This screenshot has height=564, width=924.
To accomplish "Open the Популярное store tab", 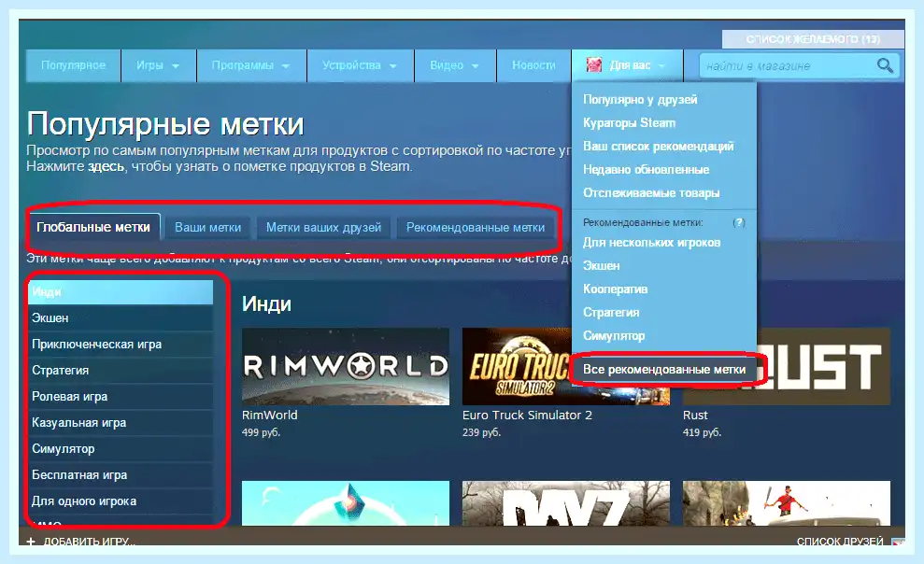I will pos(73,65).
